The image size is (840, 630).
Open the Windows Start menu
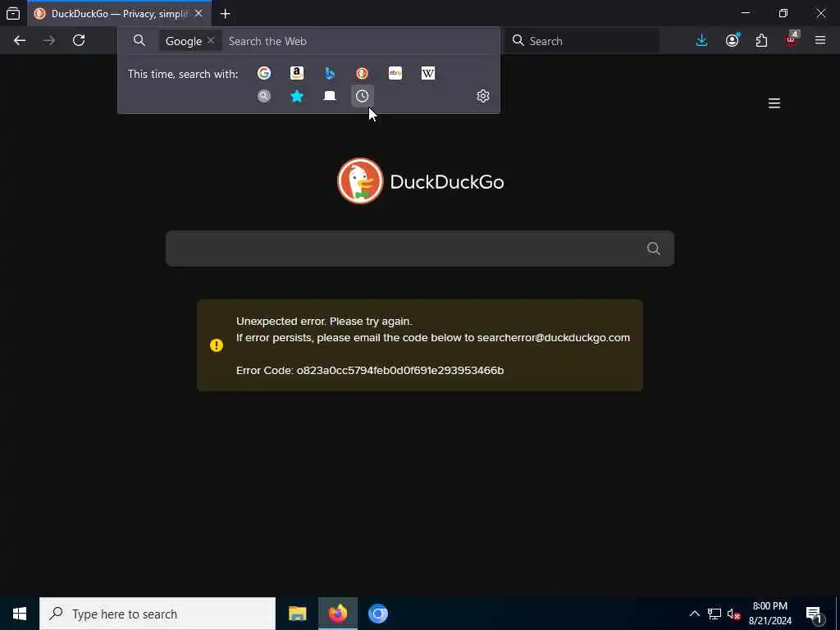20,614
